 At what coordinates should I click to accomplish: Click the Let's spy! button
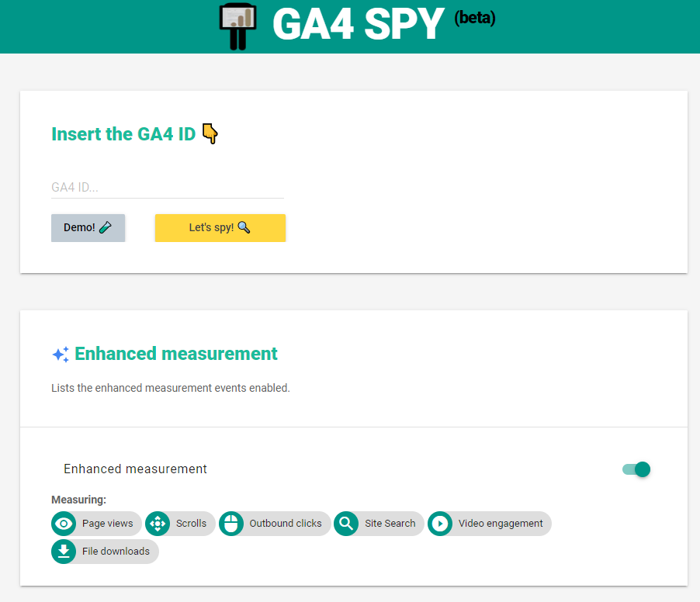[x=220, y=227]
